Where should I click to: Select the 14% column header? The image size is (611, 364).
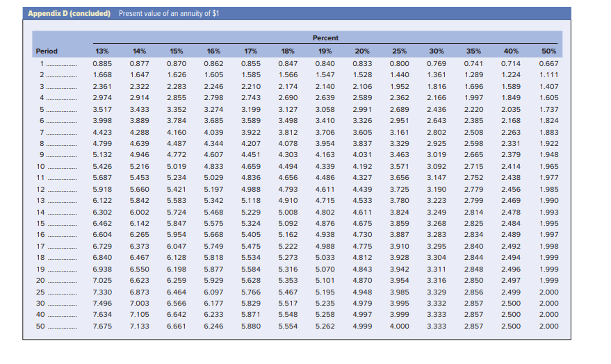[139, 51]
